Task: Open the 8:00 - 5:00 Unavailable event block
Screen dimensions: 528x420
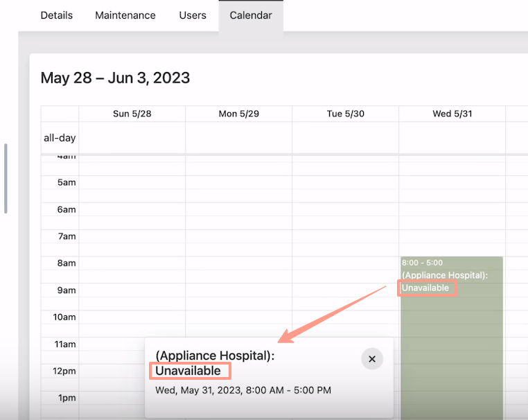Action: click(x=452, y=338)
